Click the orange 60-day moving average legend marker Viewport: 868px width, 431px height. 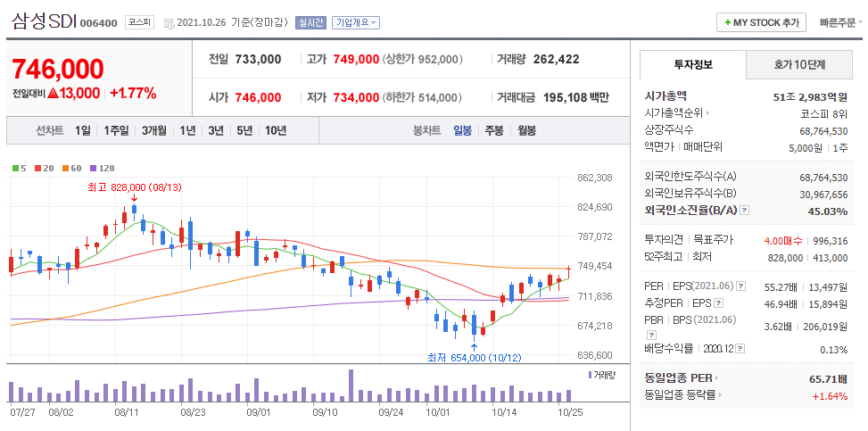65,168
